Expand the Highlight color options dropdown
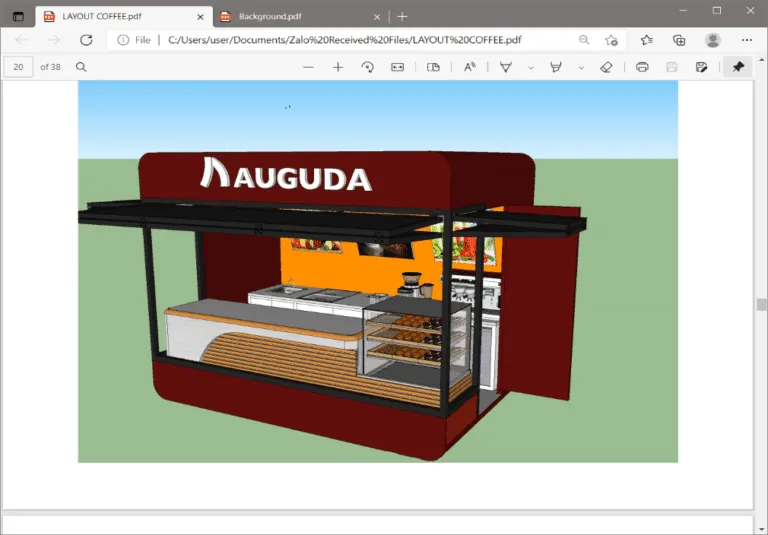The image size is (768, 535). pos(581,67)
